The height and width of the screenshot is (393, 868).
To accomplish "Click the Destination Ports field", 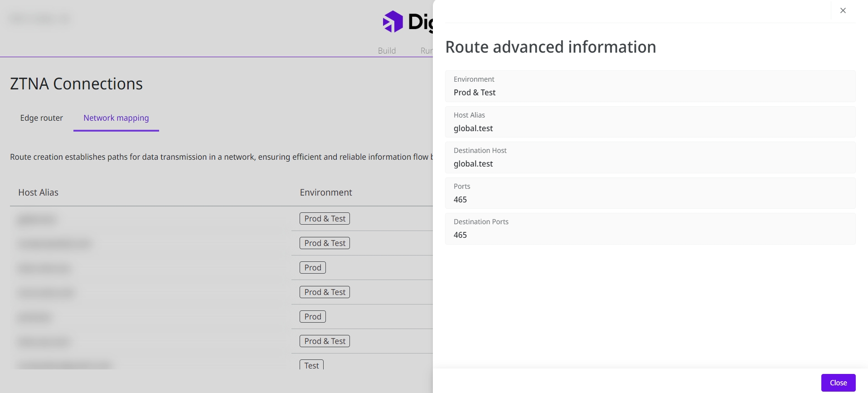I will click(650, 229).
